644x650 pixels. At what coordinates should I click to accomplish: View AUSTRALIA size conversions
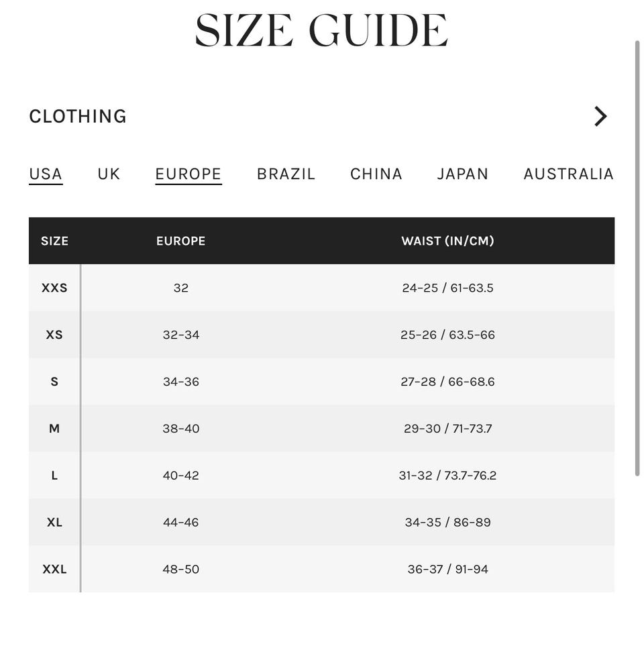(568, 174)
